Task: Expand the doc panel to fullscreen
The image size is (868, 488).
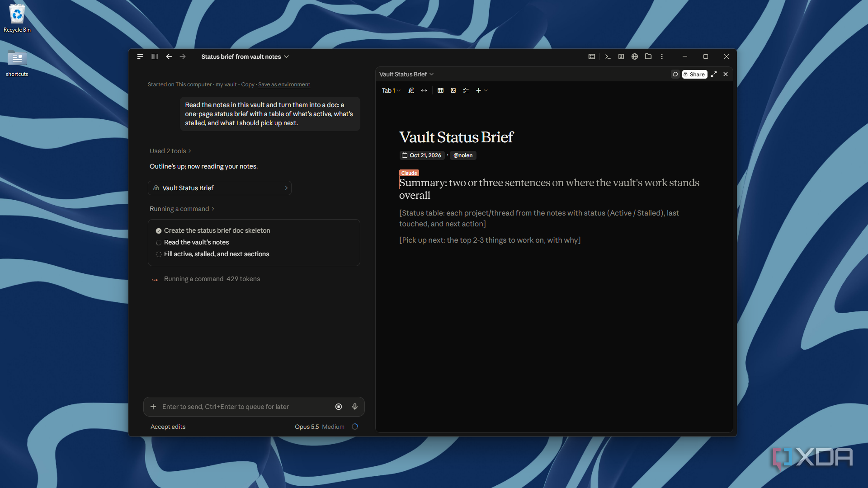Action: (x=714, y=74)
